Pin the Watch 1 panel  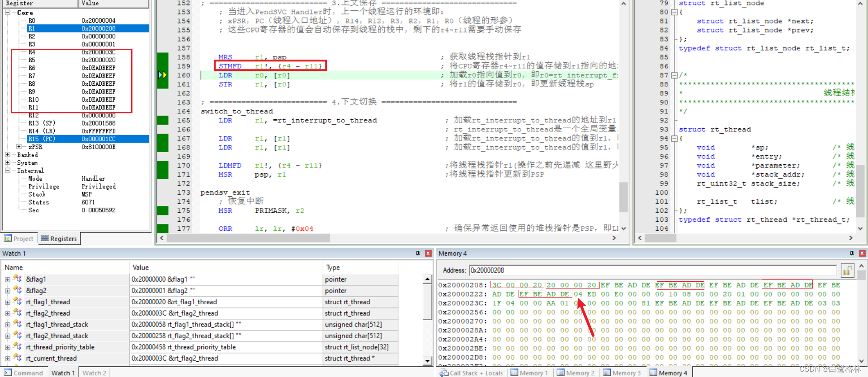click(418, 253)
